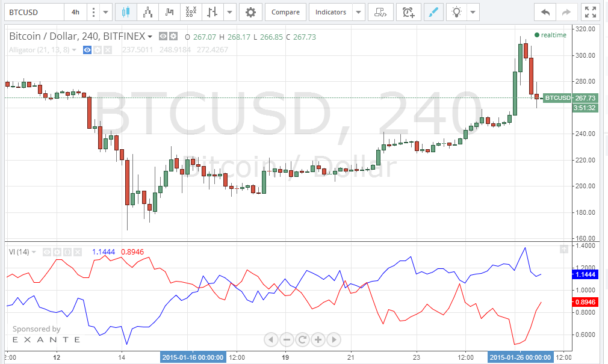608x364 pixels.
Task: Click the Sponsored by EXANTE link
Action: coord(46,334)
